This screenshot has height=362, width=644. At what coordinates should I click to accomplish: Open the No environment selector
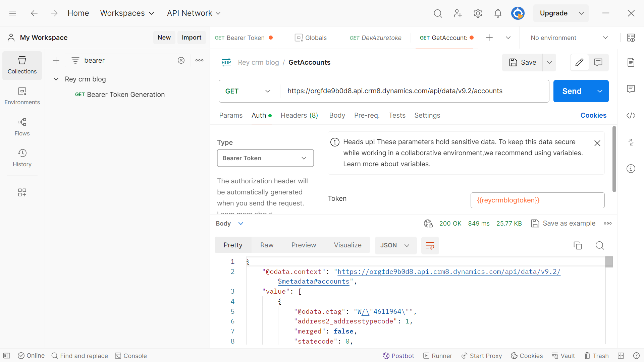coord(569,38)
